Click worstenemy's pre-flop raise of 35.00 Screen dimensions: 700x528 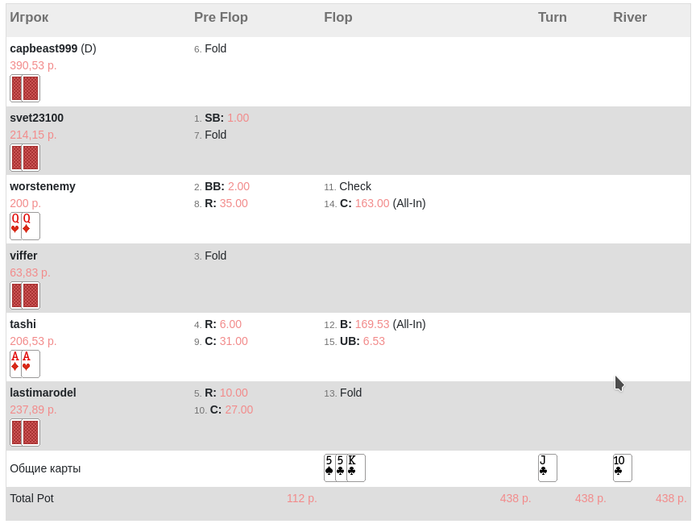233,203
